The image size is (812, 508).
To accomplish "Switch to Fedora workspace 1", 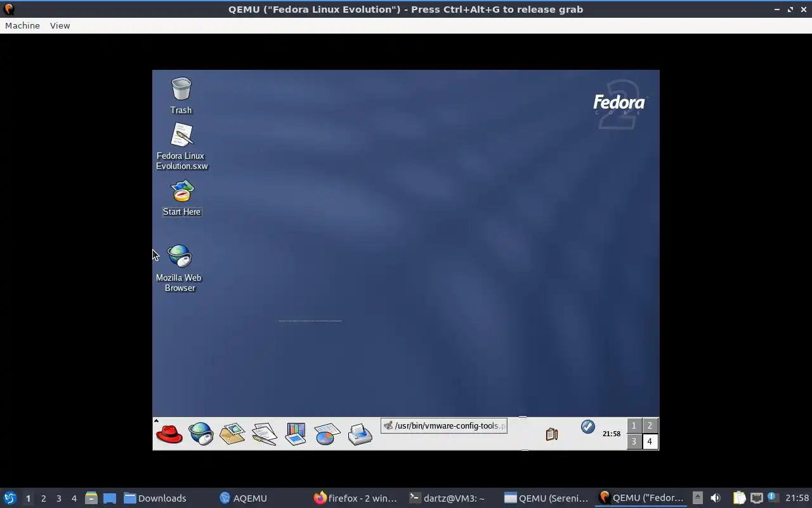I will pos(634,426).
